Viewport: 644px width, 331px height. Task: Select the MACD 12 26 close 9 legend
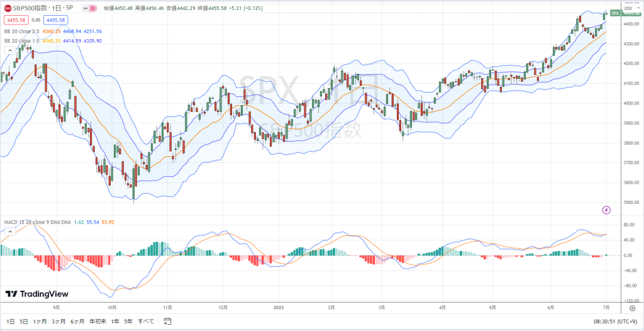[x=37, y=222]
